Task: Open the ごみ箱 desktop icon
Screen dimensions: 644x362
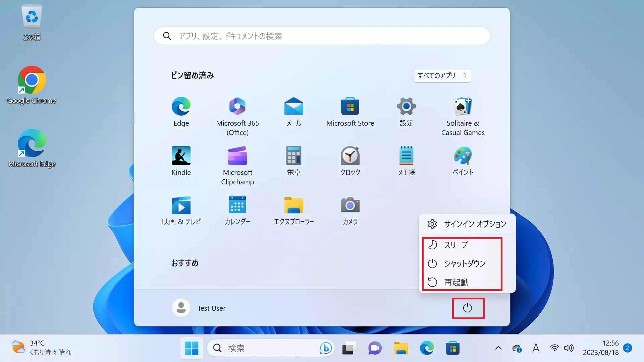Action: tap(32, 22)
